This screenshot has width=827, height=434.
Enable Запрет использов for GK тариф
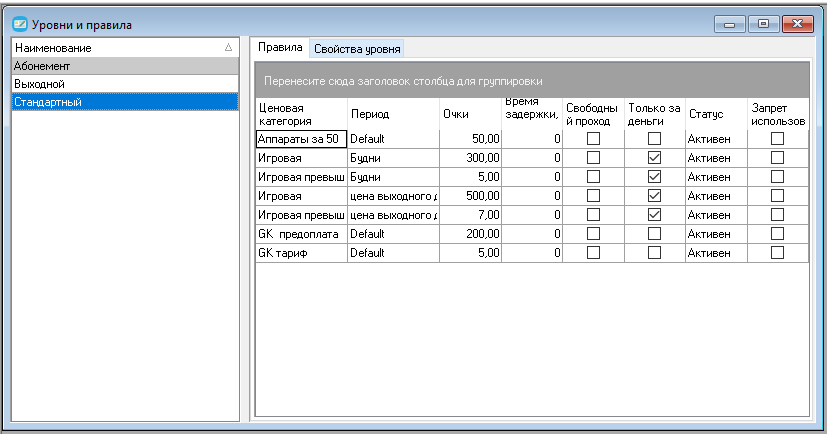[x=777, y=253]
